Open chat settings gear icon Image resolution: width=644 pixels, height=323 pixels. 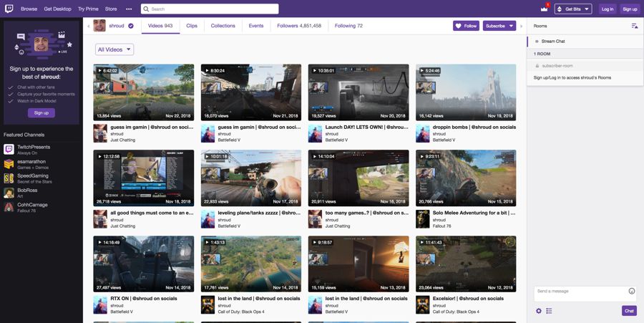[x=539, y=311]
